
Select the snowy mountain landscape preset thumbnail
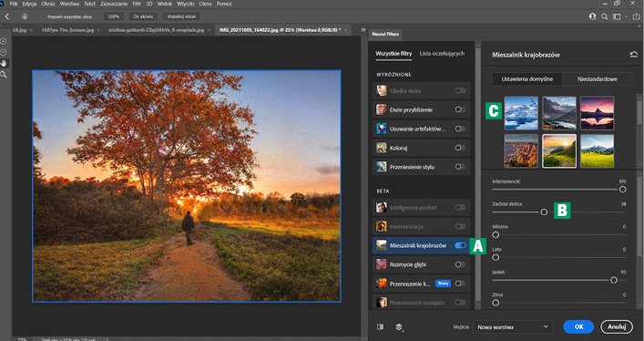521,113
